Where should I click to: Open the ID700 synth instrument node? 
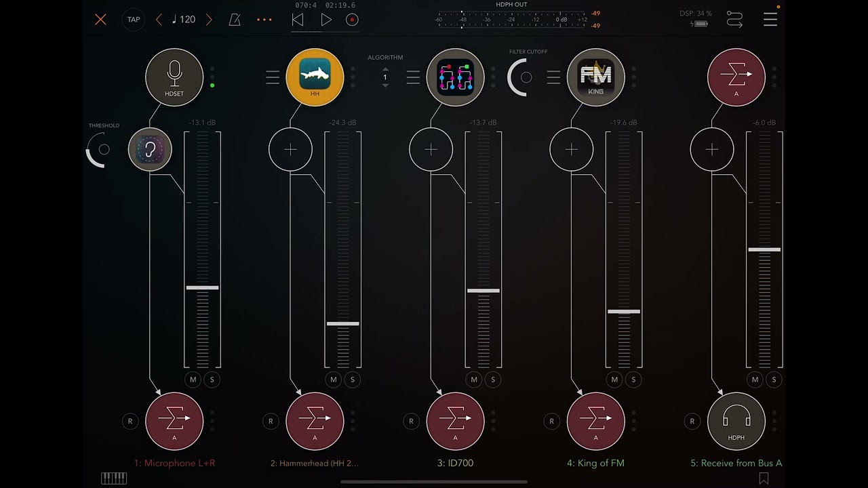455,77
